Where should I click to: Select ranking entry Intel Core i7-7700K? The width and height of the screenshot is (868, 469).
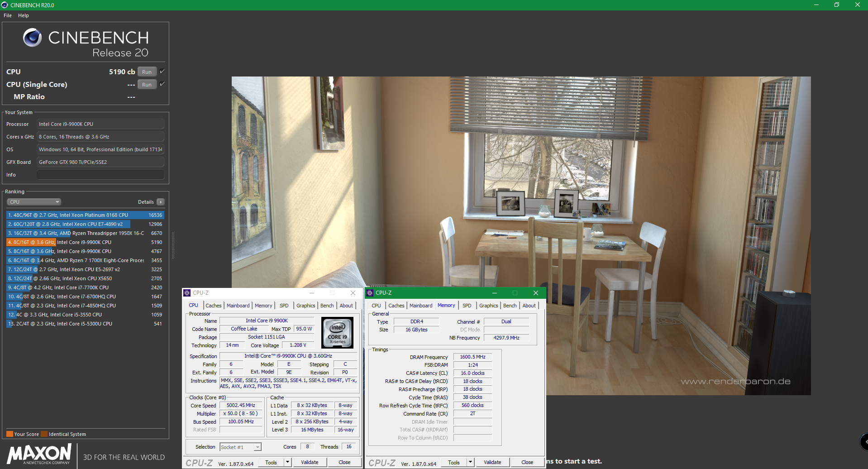85,287
